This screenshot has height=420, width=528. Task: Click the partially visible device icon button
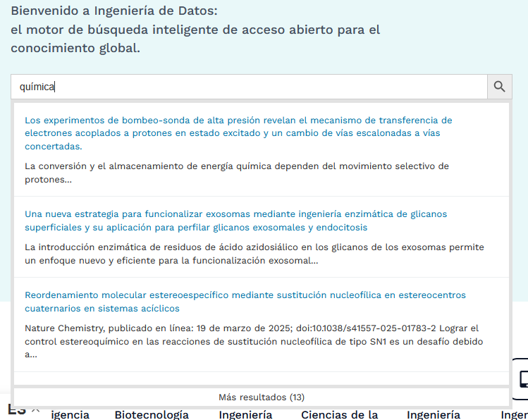pyautogui.click(x=522, y=378)
